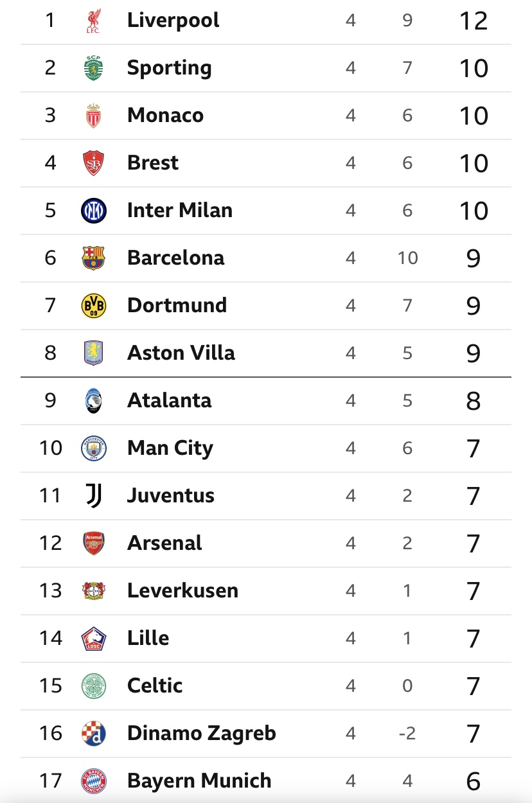Viewport: 532px width, 803px height.
Task: Click the Brest club crest
Action: point(94,163)
